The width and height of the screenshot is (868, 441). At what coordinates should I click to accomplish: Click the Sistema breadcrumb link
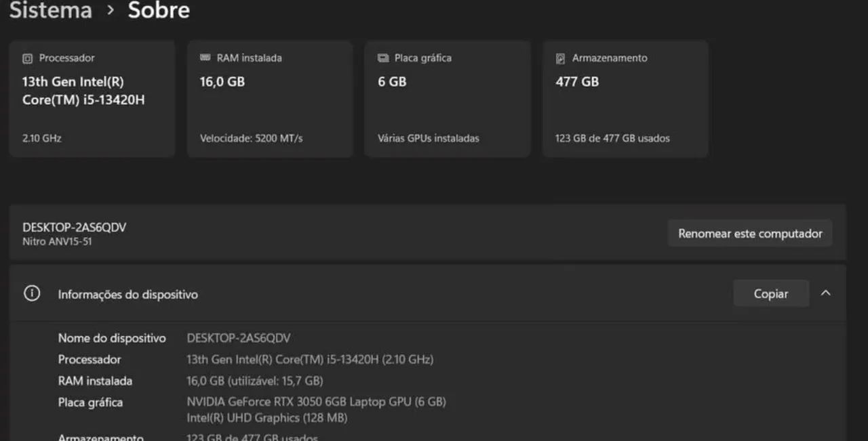pos(50,10)
